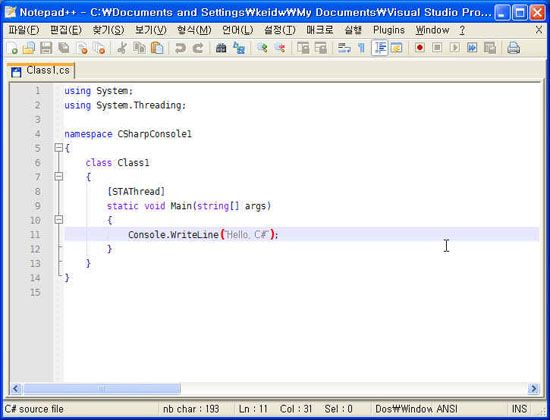
Task: Open the 보기(V) menu
Action: 150,30
